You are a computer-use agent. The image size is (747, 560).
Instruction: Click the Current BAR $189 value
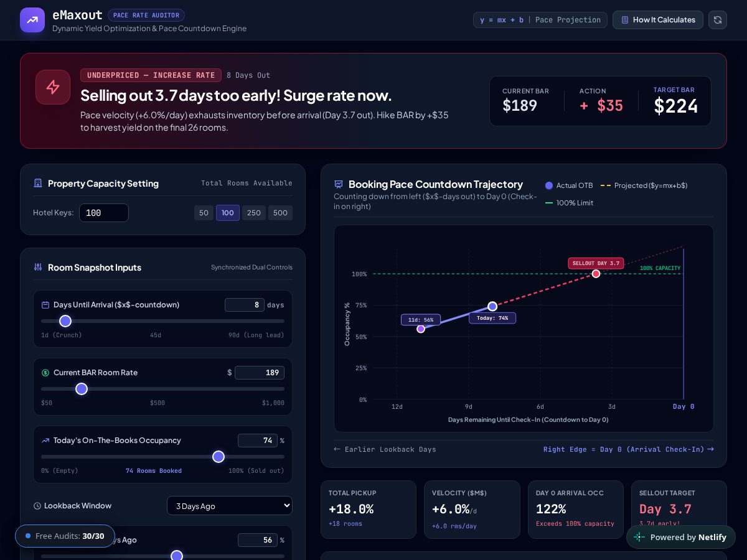(520, 106)
